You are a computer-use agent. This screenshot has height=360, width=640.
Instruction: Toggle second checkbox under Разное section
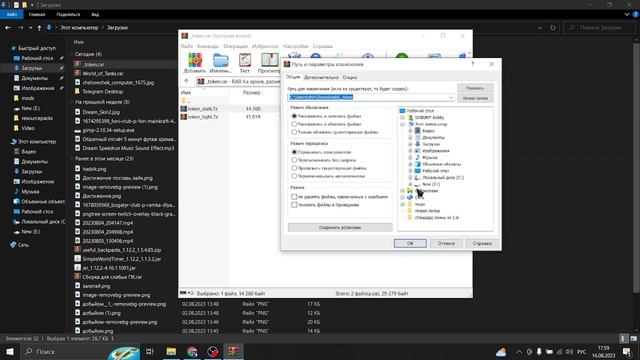[x=294, y=204]
